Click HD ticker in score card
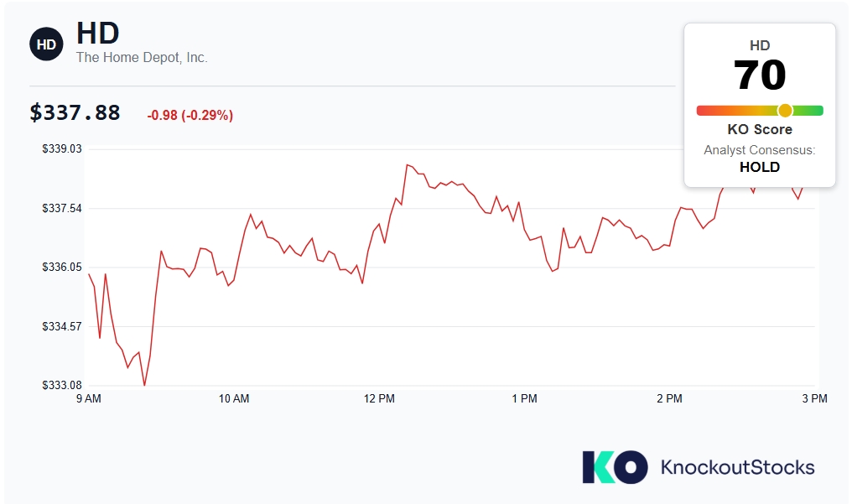 point(760,45)
